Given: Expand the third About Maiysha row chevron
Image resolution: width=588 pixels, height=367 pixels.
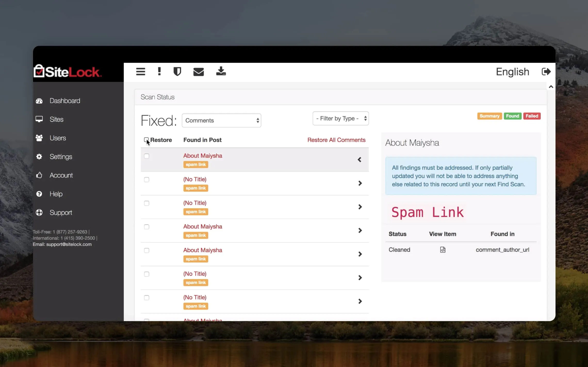Looking at the screenshot, I should click(360, 254).
